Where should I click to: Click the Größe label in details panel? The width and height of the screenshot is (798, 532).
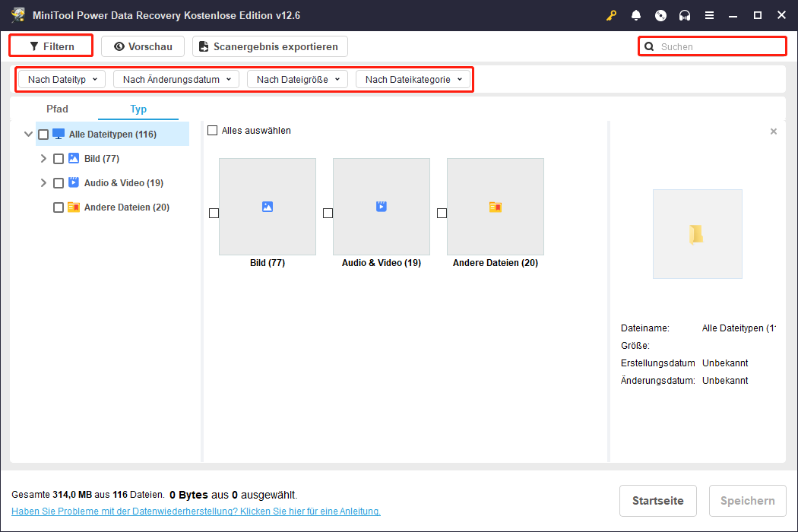tap(635, 346)
